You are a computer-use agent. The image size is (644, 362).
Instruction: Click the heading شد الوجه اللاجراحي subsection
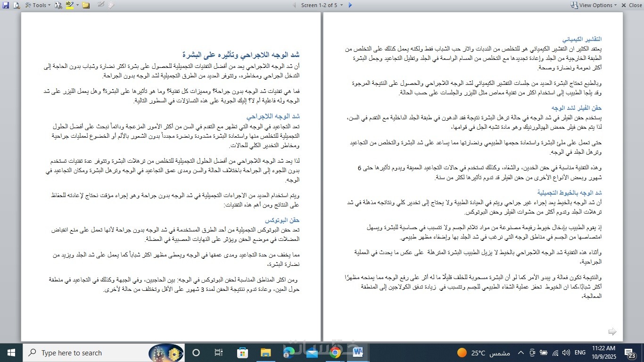pyautogui.click(x=273, y=116)
